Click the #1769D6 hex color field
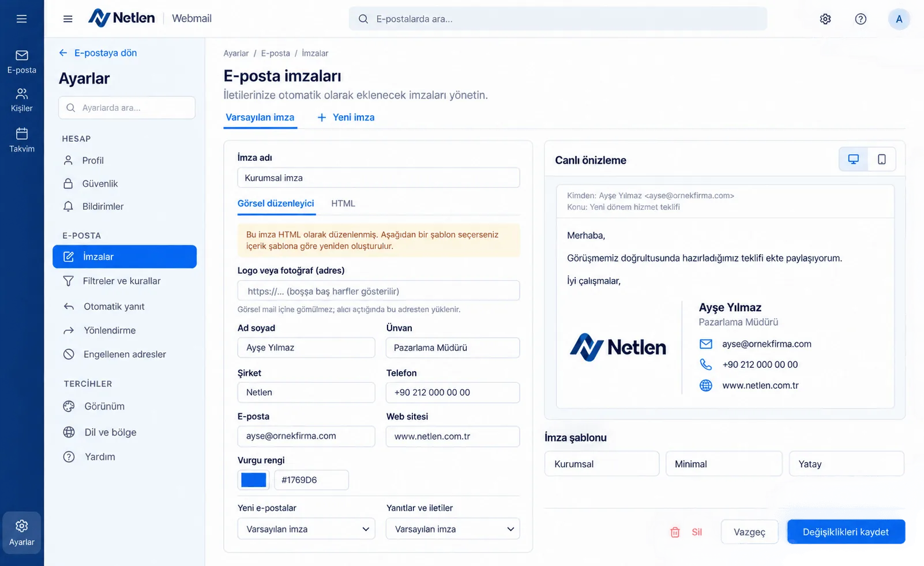Viewport: 924px width, 566px height. 311,480
